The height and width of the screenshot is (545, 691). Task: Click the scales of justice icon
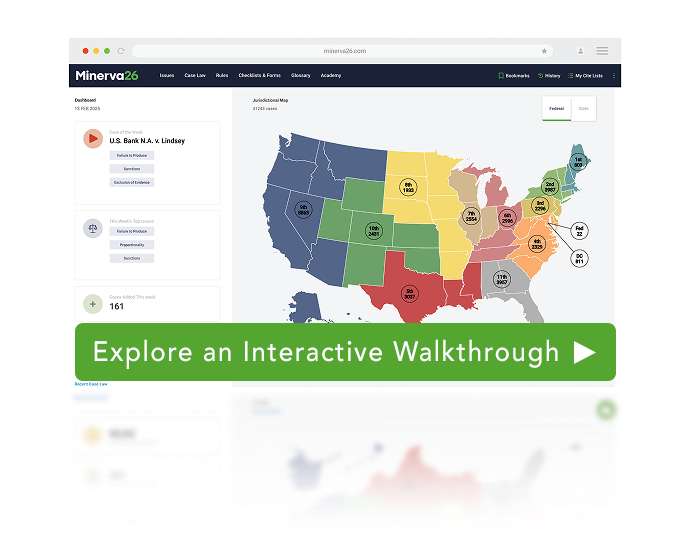(93, 228)
